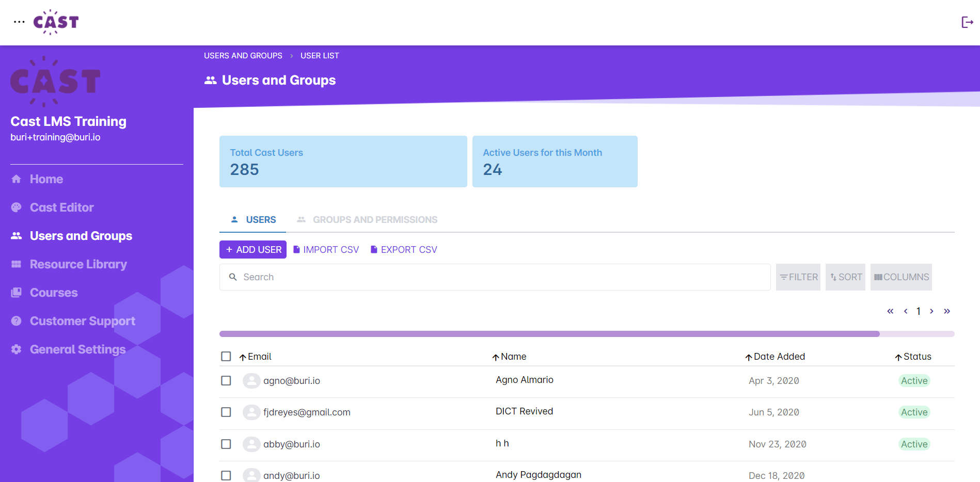Sort the table by the Name column

(509, 357)
